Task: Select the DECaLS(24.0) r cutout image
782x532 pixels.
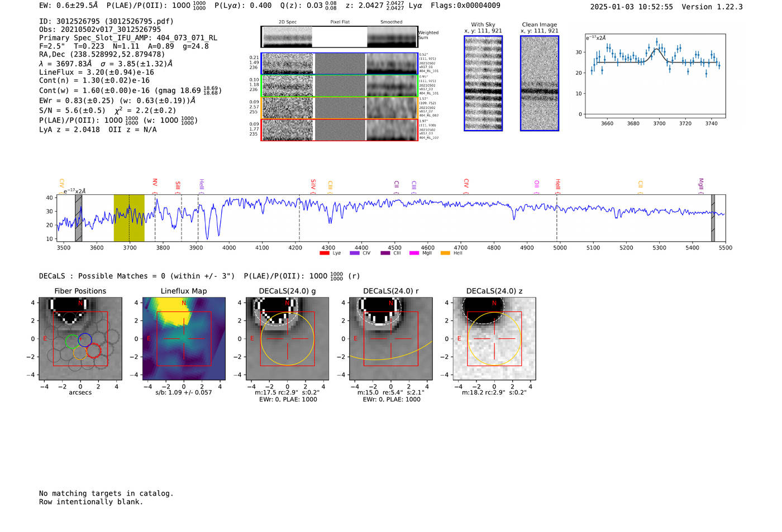Action: coord(391,339)
